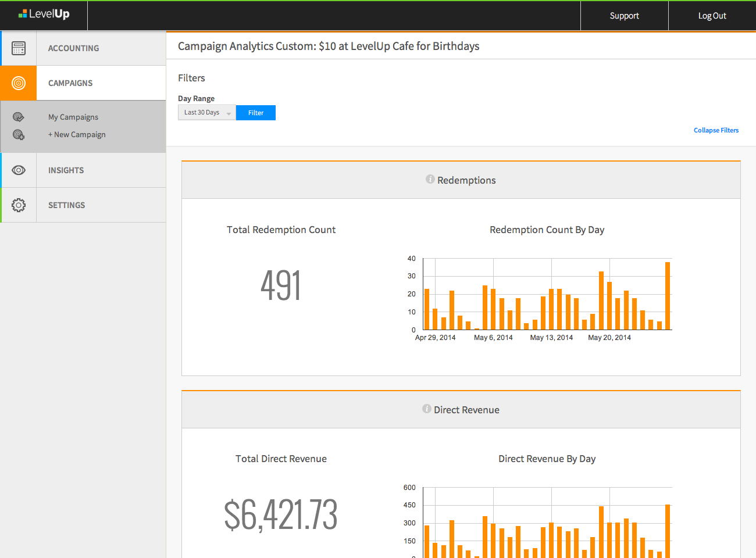Open My Campaigns
The width and height of the screenshot is (756, 558).
pyautogui.click(x=73, y=117)
